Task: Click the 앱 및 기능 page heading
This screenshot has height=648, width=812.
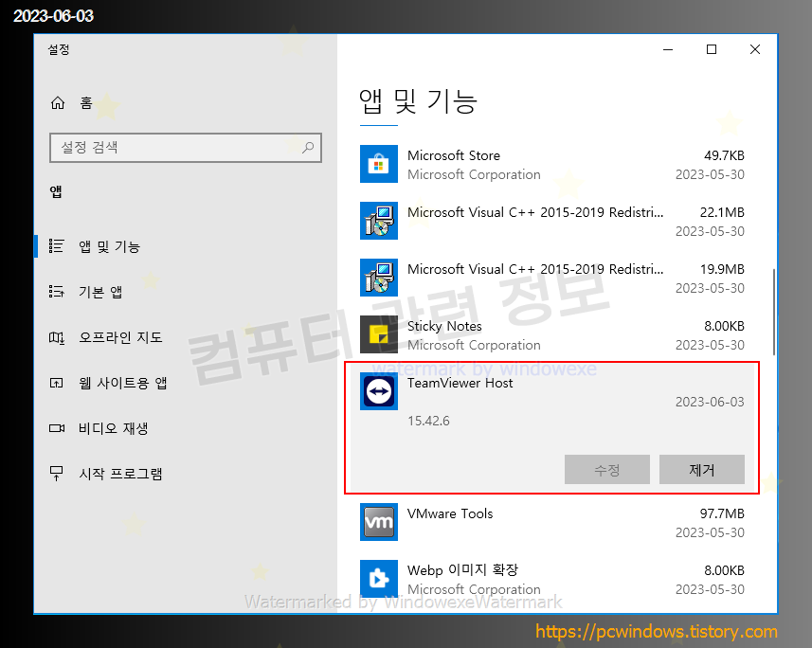Action: (418, 101)
